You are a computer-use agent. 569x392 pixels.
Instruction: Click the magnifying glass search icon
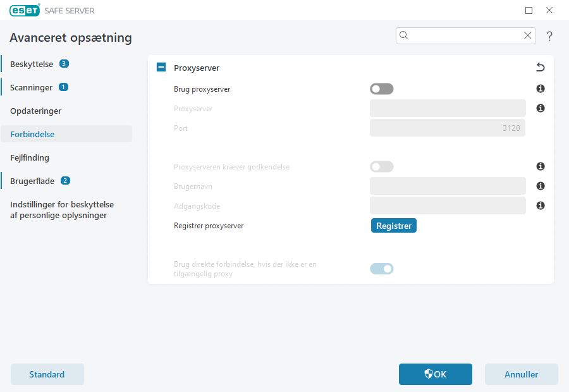point(404,35)
